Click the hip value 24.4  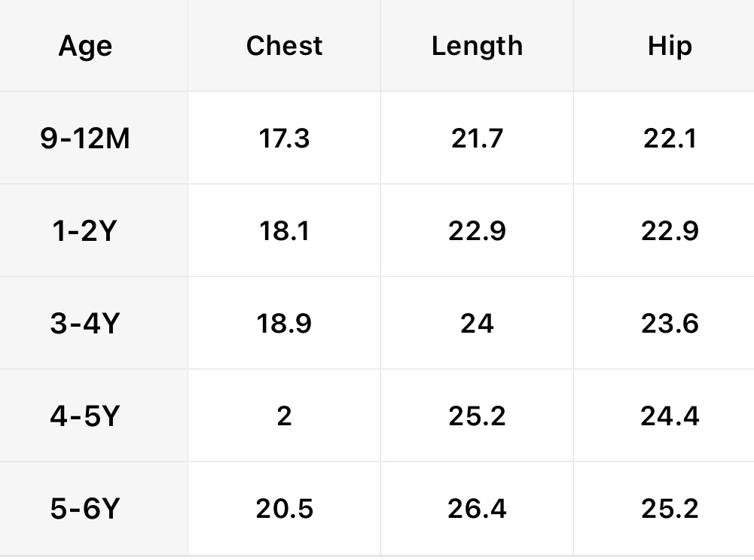coord(670,416)
